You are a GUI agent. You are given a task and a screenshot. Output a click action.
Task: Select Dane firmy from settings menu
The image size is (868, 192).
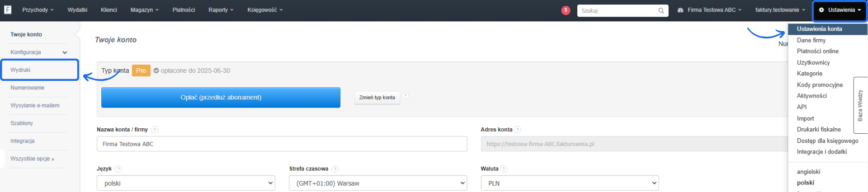click(811, 40)
